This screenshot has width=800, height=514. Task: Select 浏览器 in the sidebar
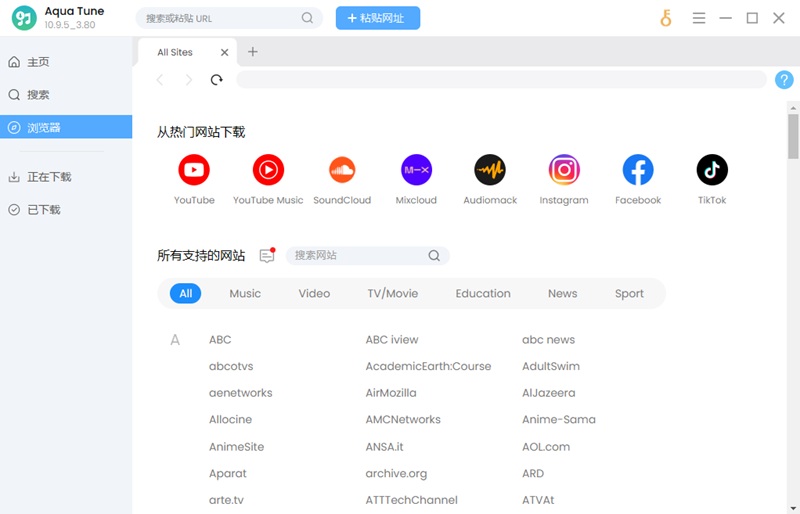[66, 127]
